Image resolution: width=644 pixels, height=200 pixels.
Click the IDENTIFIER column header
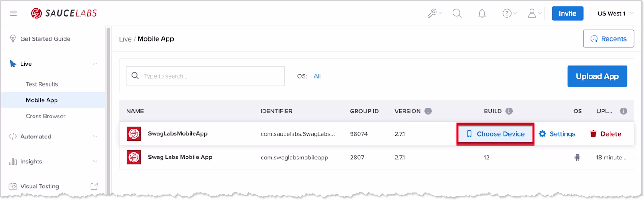coord(276,111)
